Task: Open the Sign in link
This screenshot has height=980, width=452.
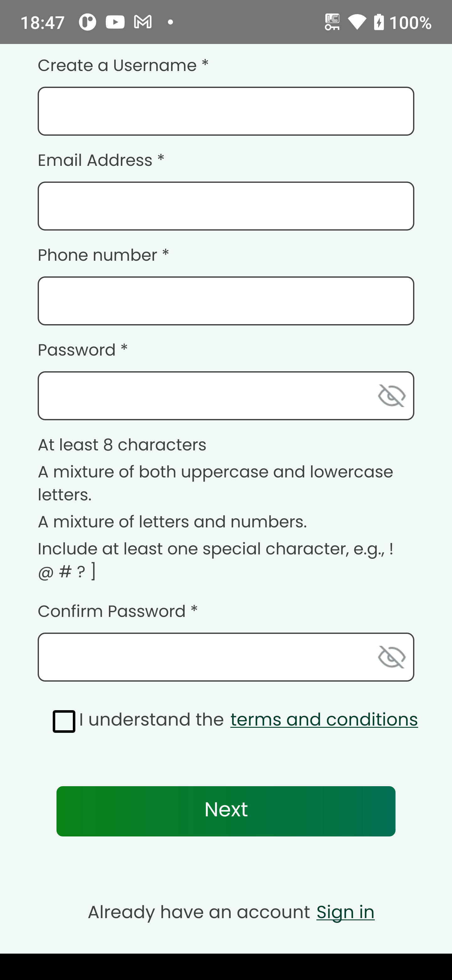Action: click(x=345, y=912)
